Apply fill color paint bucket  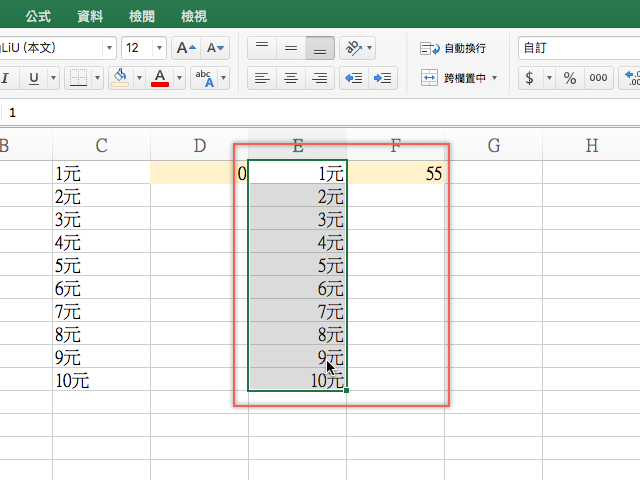(x=120, y=78)
